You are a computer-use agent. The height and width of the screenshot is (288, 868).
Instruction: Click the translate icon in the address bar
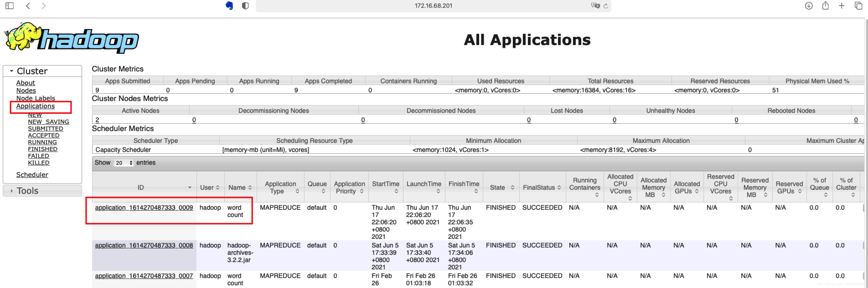click(x=595, y=6)
